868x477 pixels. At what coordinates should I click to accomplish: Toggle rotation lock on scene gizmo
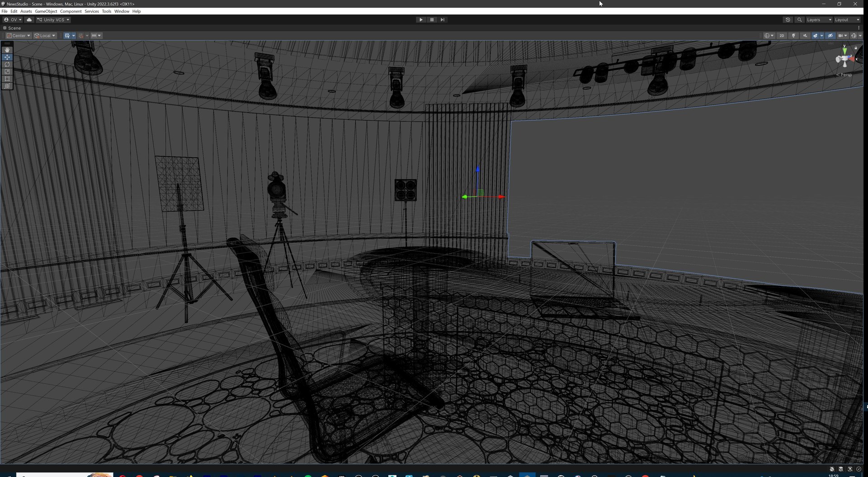tap(856, 47)
